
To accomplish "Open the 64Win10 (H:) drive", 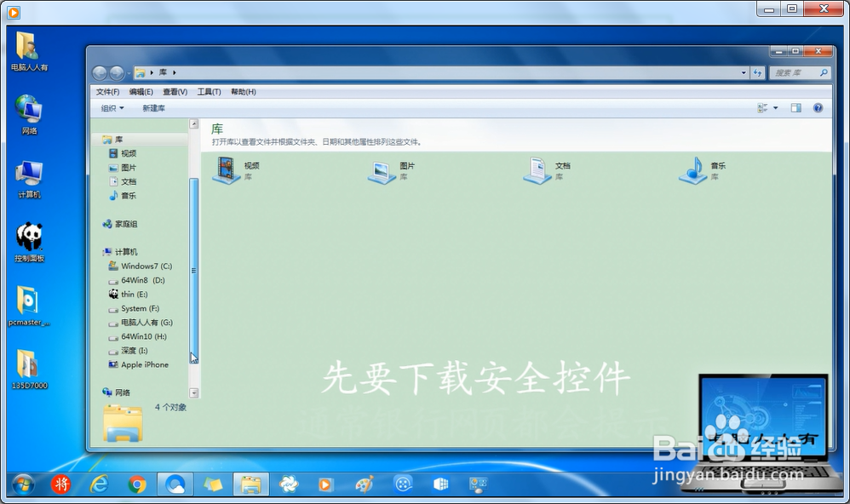I will coord(138,336).
